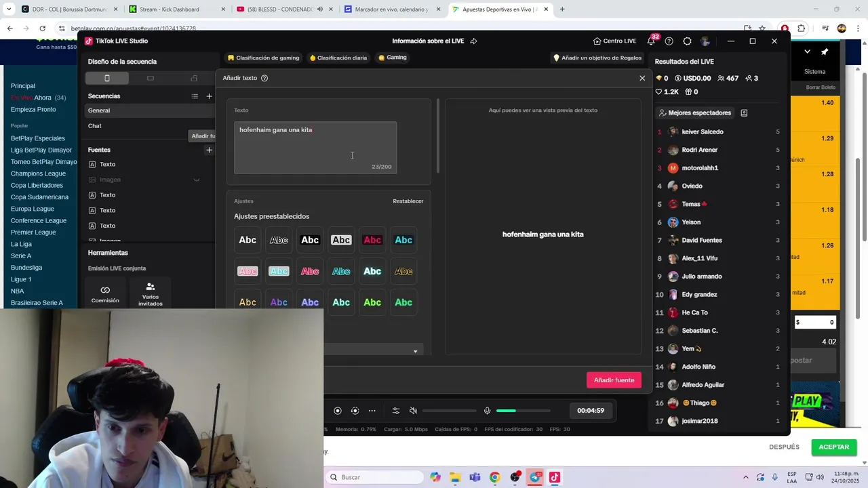Select the landscape layout option

click(x=151, y=78)
